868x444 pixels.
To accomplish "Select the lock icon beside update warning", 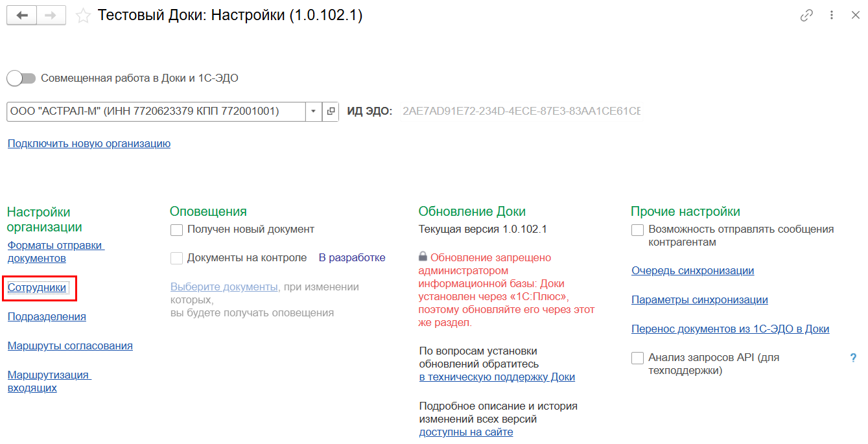I will pyautogui.click(x=423, y=256).
